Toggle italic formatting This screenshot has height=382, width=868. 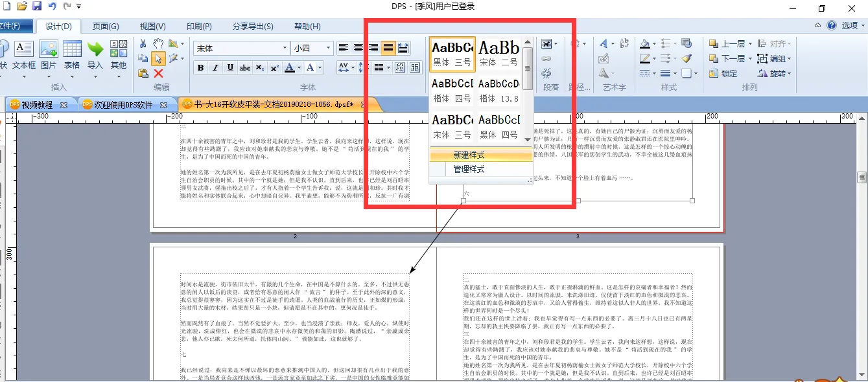(x=216, y=68)
